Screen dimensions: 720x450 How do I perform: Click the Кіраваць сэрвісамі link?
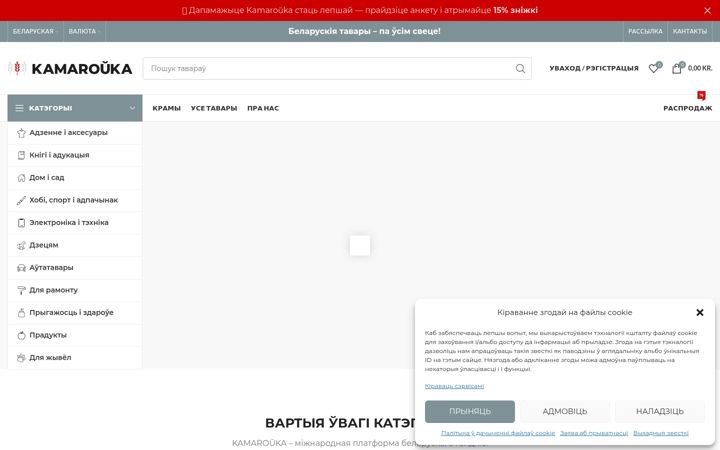454,386
